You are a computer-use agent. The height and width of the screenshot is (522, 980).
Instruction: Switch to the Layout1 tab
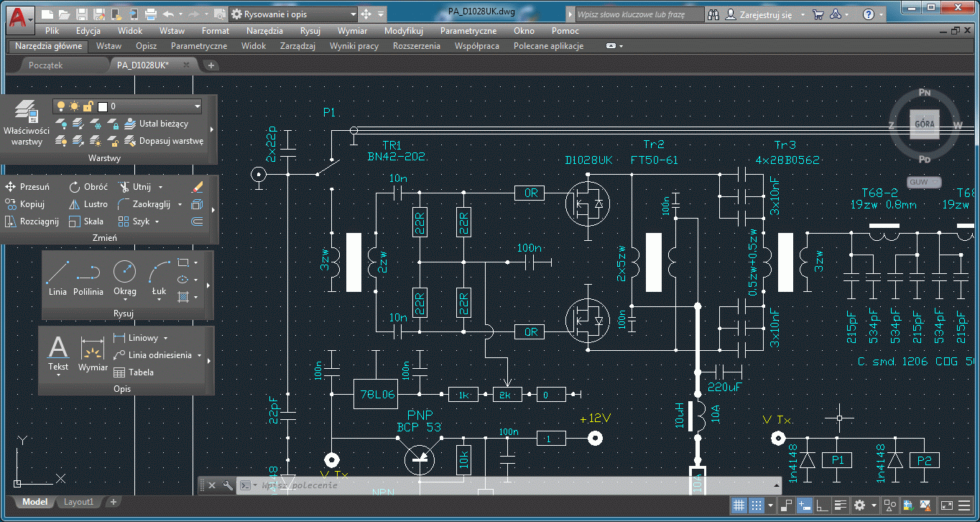79,502
